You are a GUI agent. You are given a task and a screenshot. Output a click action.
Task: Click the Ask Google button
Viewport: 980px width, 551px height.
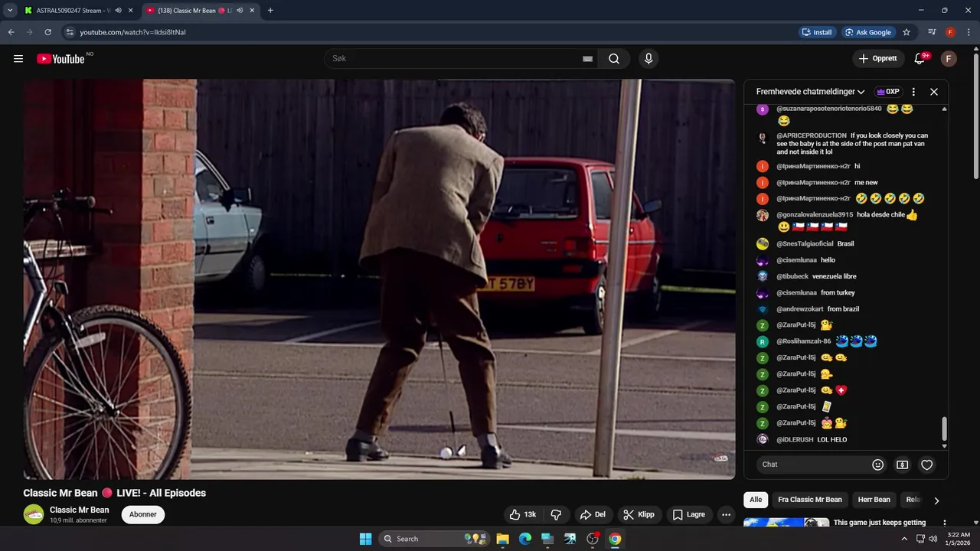coord(868,32)
